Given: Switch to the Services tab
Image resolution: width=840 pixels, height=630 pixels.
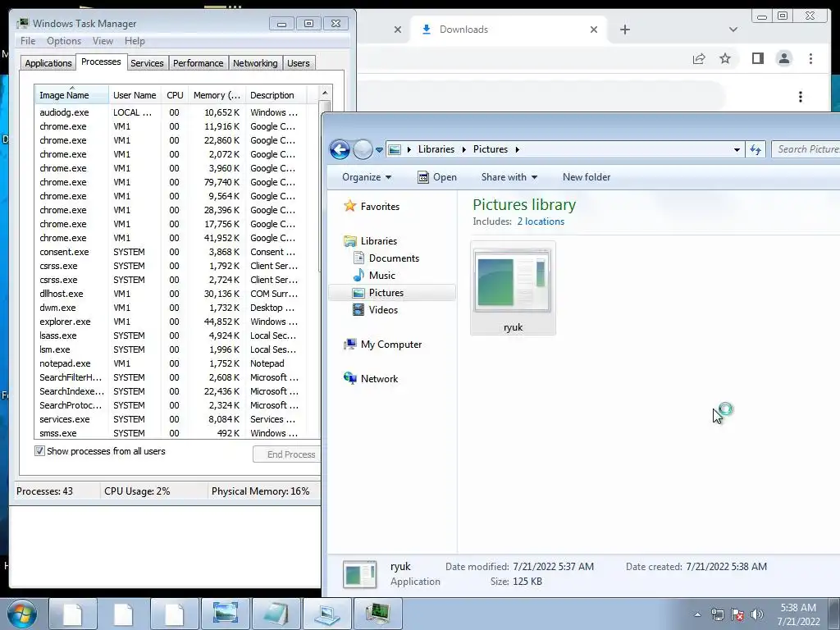Looking at the screenshot, I should (x=147, y=63).
